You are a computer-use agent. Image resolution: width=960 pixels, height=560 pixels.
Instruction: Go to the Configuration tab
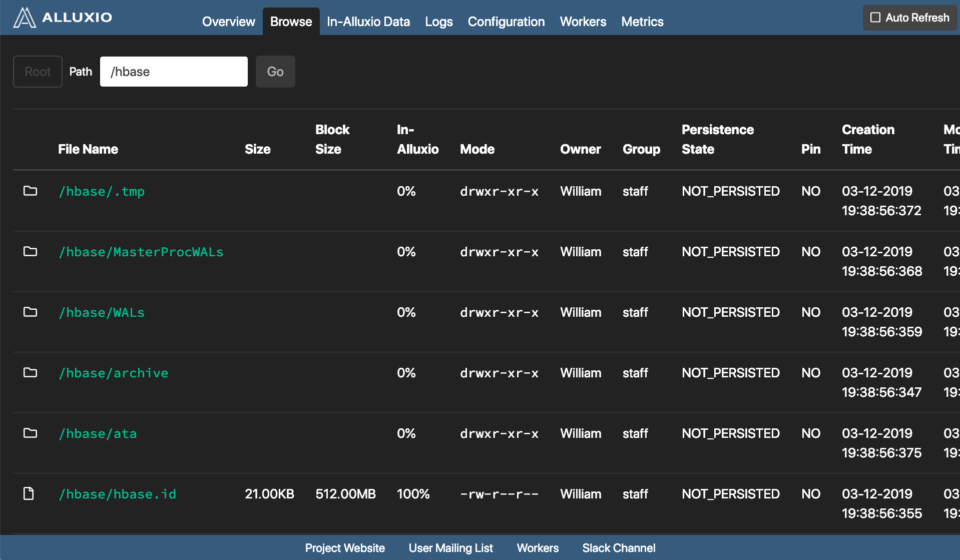point(506,22)
